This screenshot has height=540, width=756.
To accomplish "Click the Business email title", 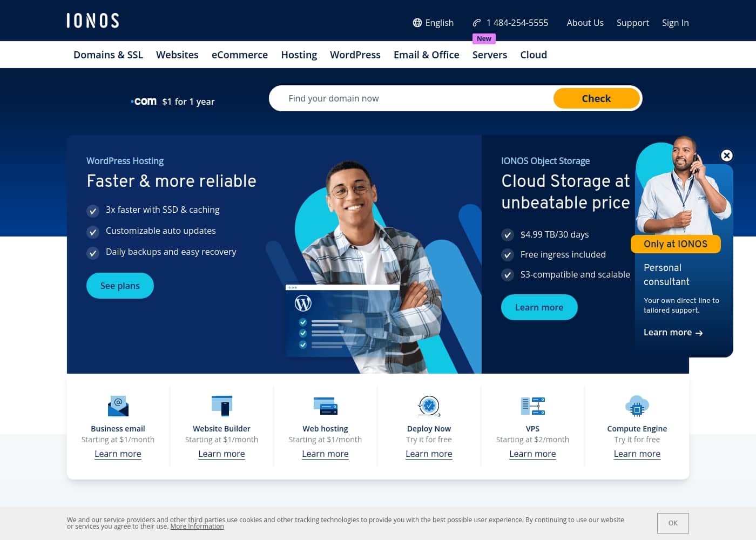I will [x=118, y=429].
